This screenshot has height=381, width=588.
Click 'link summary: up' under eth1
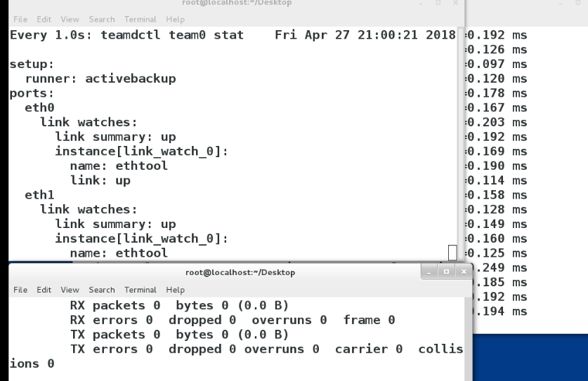click(x=115, y=224)
